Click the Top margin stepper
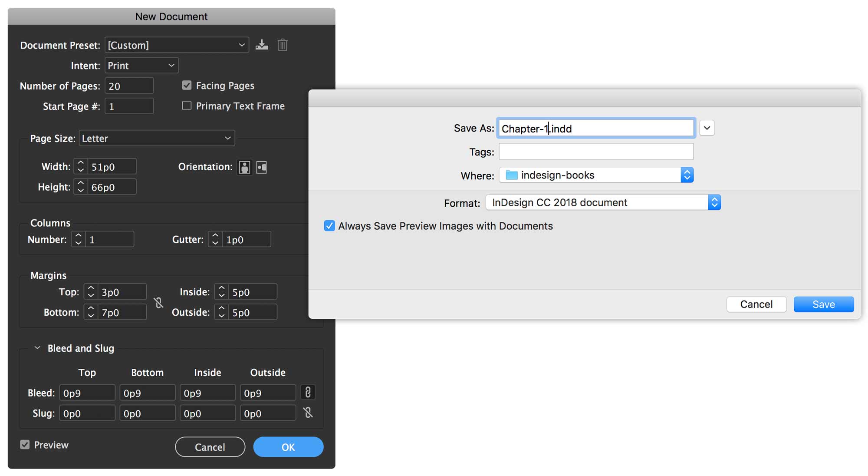Image resolution: width=868 pixels, height=476 pixels. [x=91, y=292]
